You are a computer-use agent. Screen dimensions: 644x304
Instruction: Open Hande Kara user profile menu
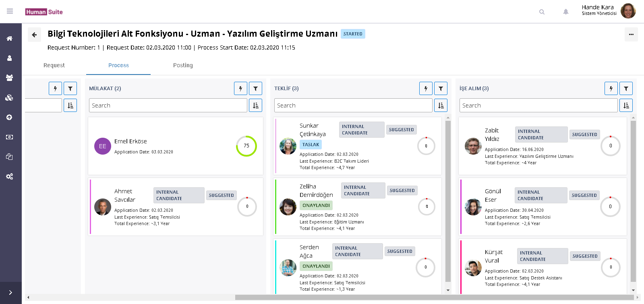click(608, 11)
